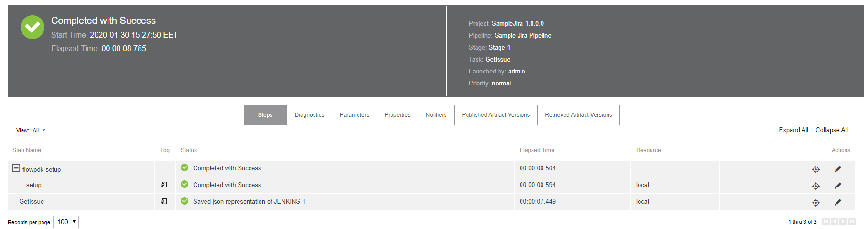Go to the last page of records
The height and width of the screenshot is (229, 868).
852,221
